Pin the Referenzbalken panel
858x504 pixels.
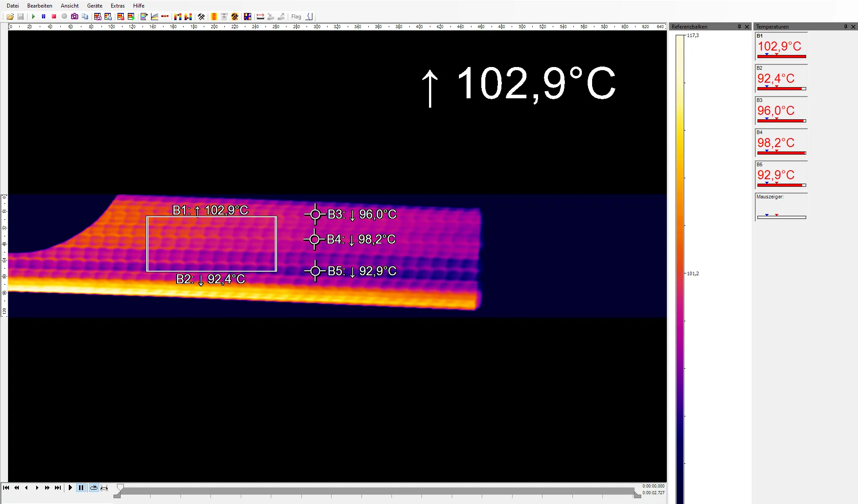pyautogui.click(x=739, y=27)
